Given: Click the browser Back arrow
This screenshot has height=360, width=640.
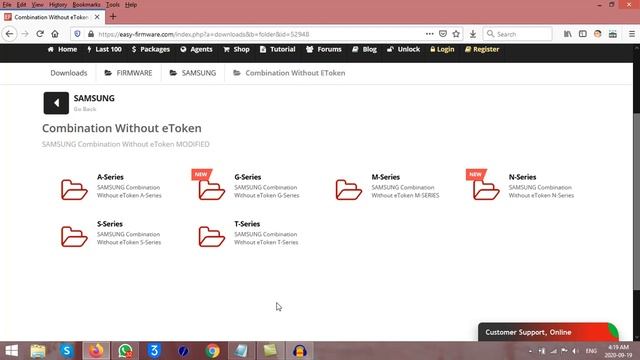Looking at the screenshot, I should 9,34.
